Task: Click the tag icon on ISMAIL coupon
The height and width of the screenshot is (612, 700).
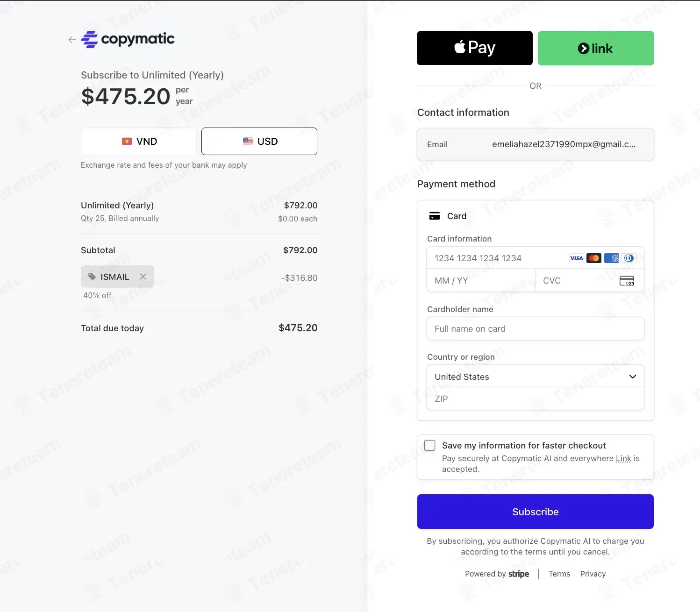Action: point(92,277)
